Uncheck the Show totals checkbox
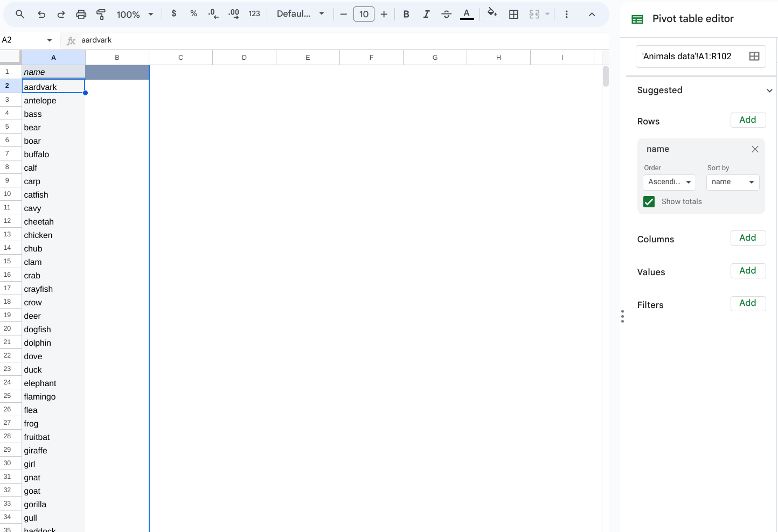 [649, 201]
